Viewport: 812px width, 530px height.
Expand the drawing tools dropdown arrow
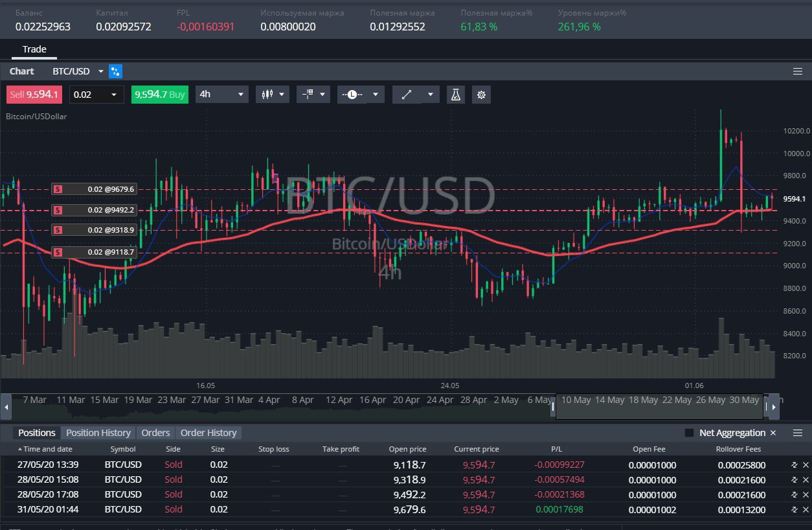pyautogui.click(x=431, y=95)
